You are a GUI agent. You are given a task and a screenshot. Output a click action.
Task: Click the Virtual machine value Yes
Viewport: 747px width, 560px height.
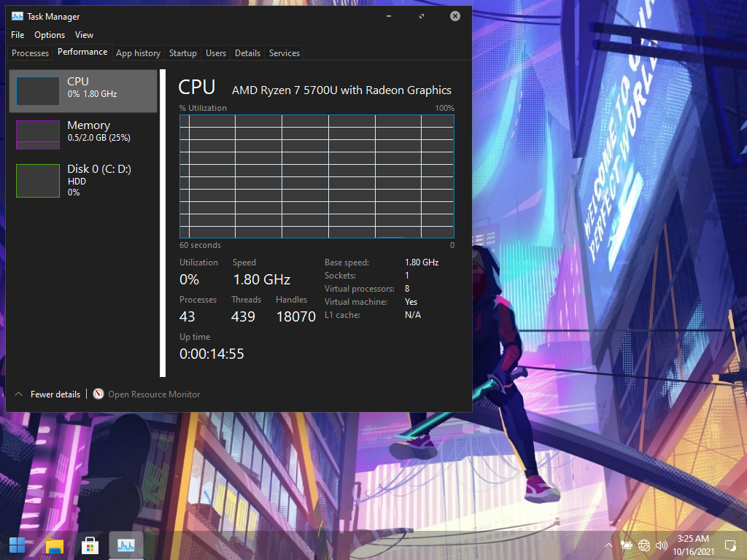(411, 302)
